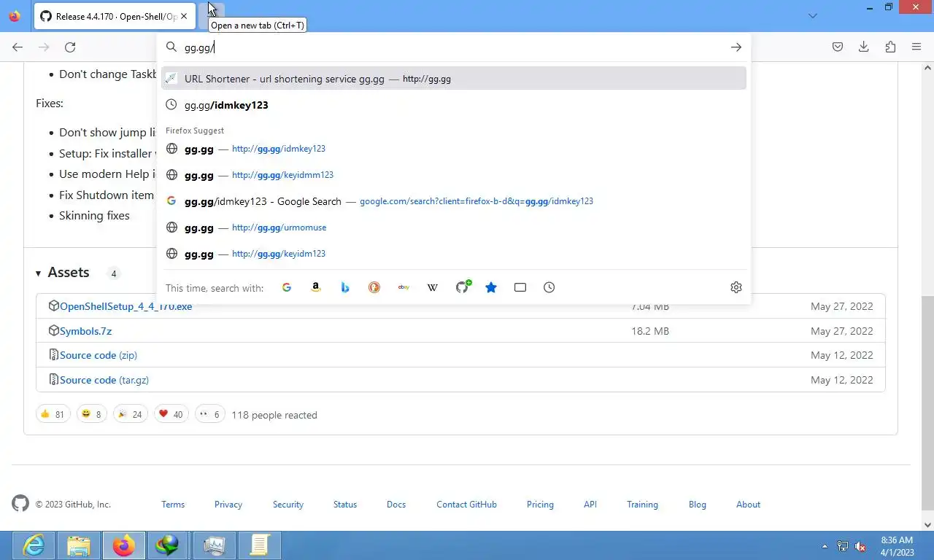Reload the current page
The height and width of the screenshot is (560, 934).
coord(70,47)
